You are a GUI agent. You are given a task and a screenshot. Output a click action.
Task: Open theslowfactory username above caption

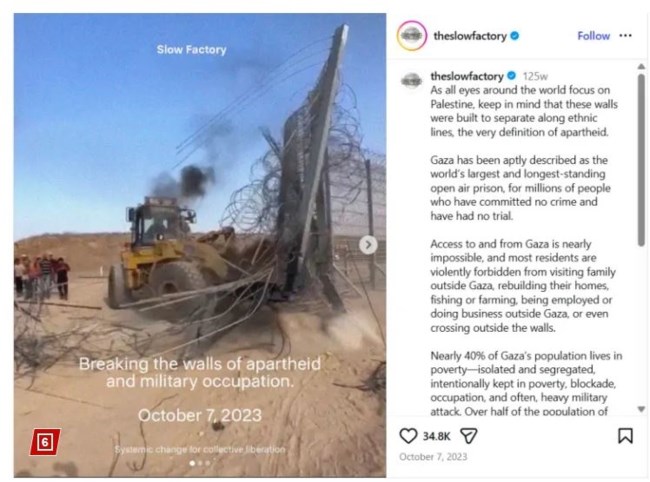467,76
